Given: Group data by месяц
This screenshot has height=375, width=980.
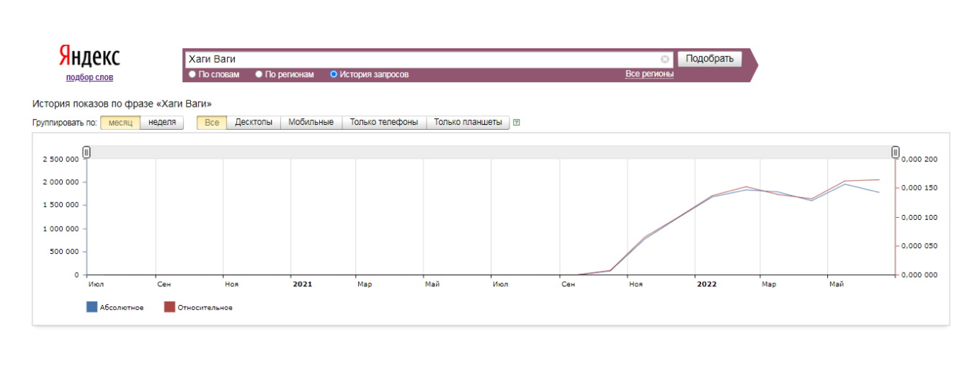Looking at the screenshot, I should pyautogui.click(x=120, y=123).
